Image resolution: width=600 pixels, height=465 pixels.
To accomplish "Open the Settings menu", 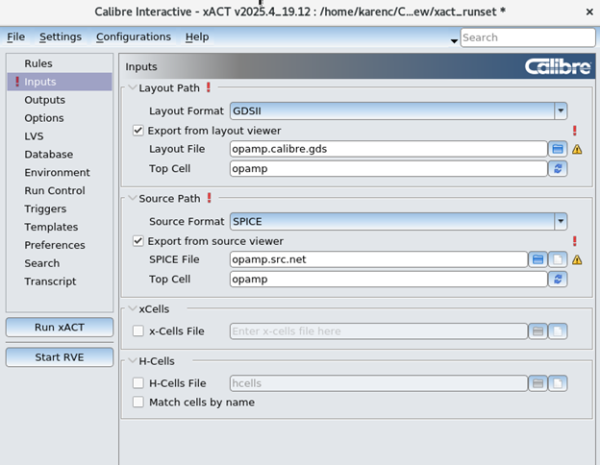I will click(60, 37).
